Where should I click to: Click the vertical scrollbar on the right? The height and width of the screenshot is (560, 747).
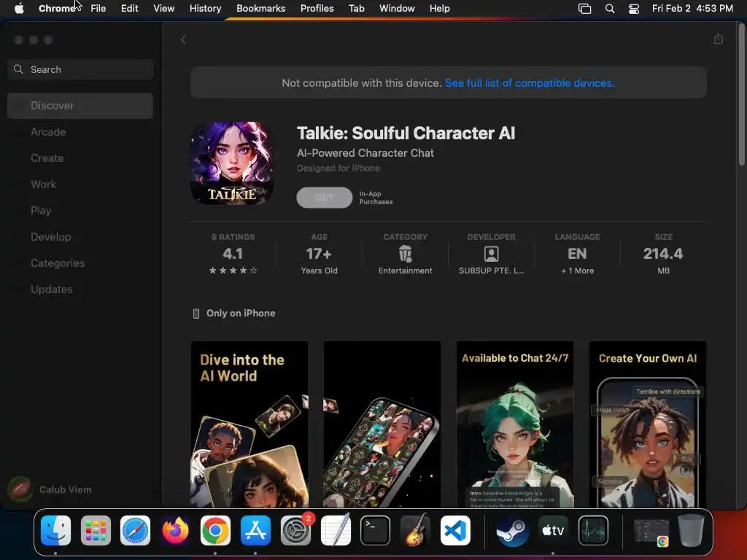coord(741,94)
